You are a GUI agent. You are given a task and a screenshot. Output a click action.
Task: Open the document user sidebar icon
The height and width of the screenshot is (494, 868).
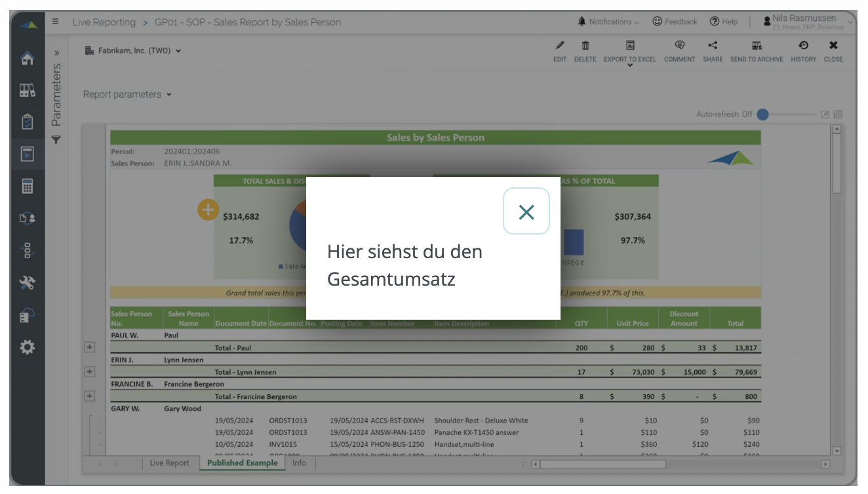point(28,218)
